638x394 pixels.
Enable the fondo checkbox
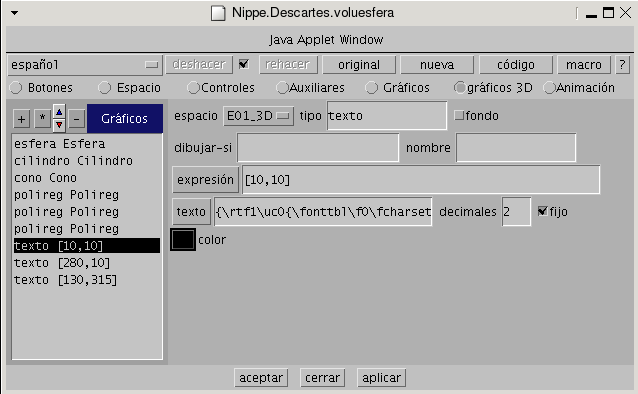(x=459, y=115)
